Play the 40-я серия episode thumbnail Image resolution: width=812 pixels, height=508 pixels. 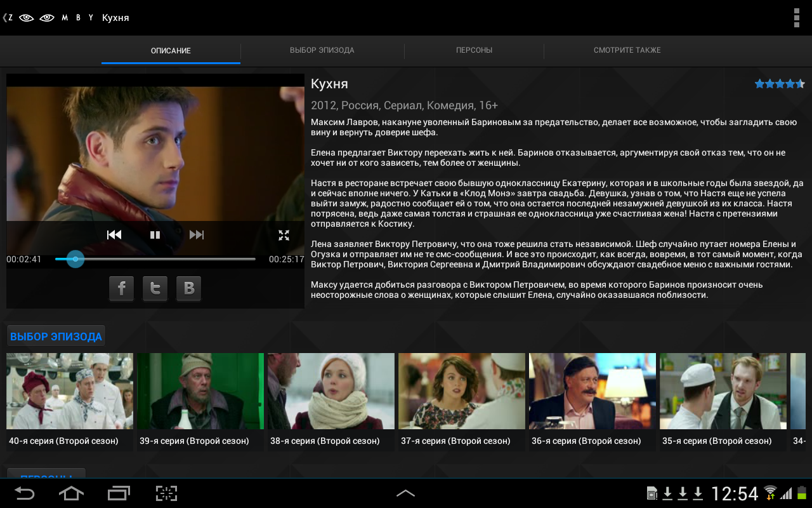[70, 391]
